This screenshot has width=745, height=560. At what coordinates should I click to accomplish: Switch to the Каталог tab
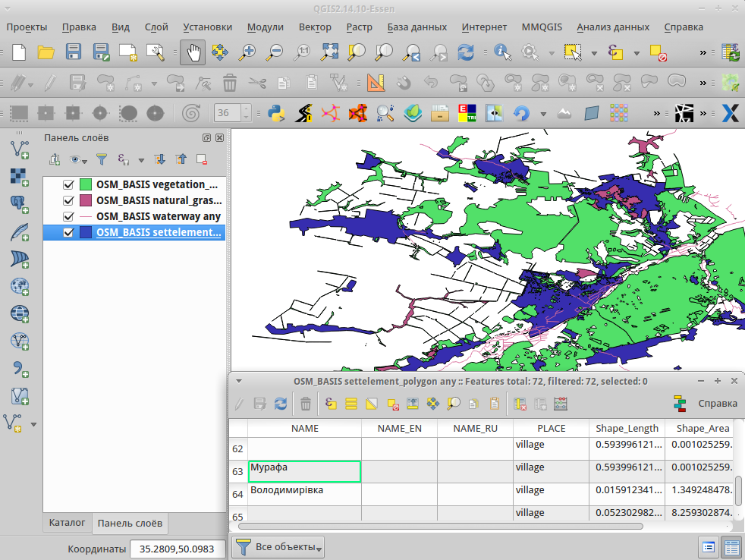coord(67,523)
